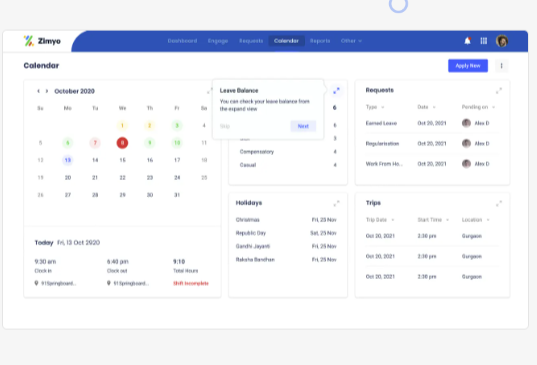Click Next in Leave Balance tooltip
This screenshot has height=365, width=537.
click(x=303, y=126)
